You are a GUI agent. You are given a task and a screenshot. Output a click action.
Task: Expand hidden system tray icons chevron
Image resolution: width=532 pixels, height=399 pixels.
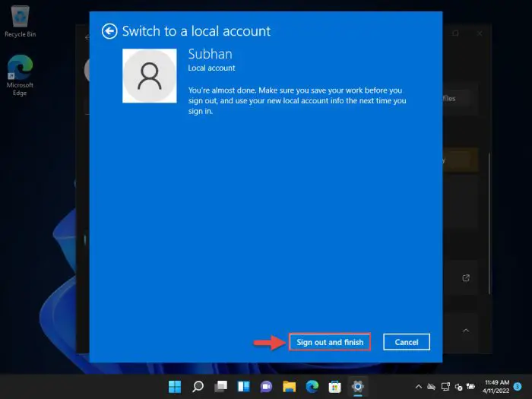point(417,386)
